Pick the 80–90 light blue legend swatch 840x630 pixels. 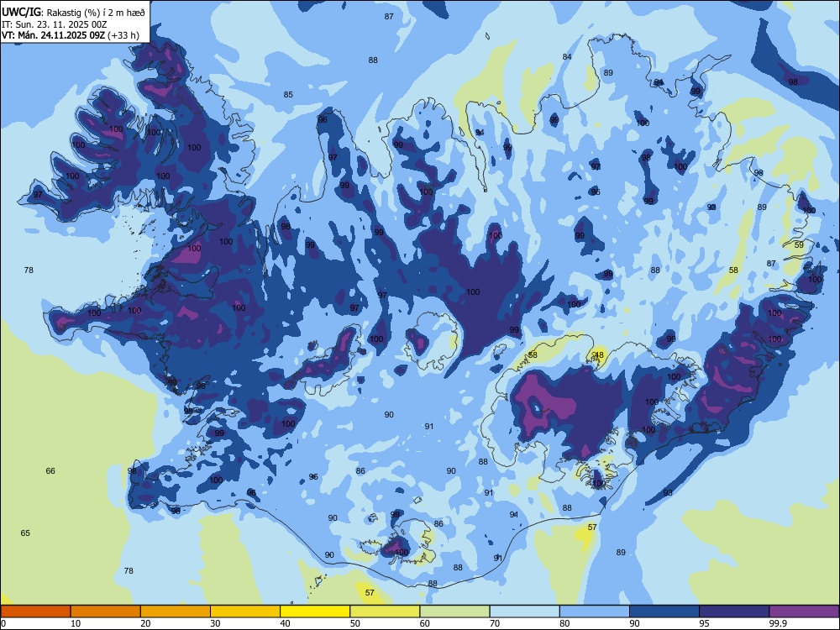(x=595, y=612)
